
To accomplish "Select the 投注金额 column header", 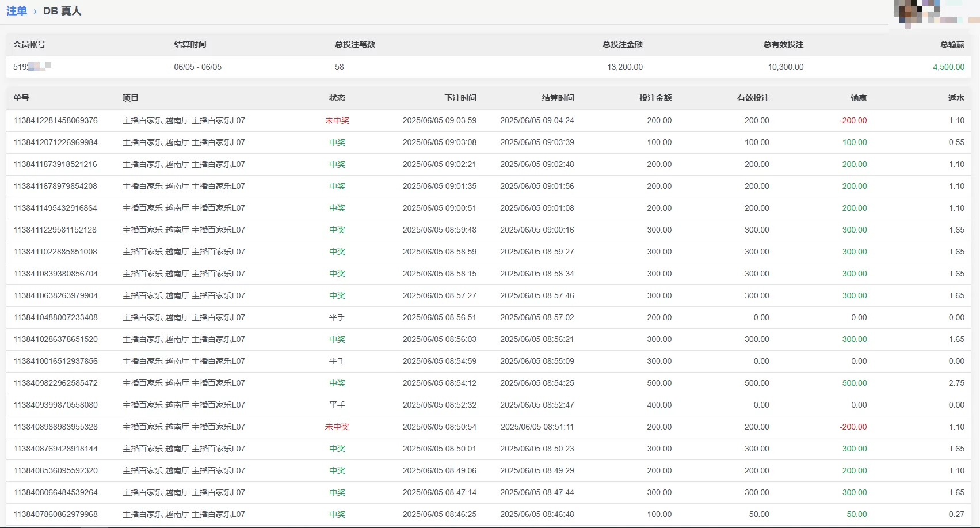I will click(x=655, y=98).
